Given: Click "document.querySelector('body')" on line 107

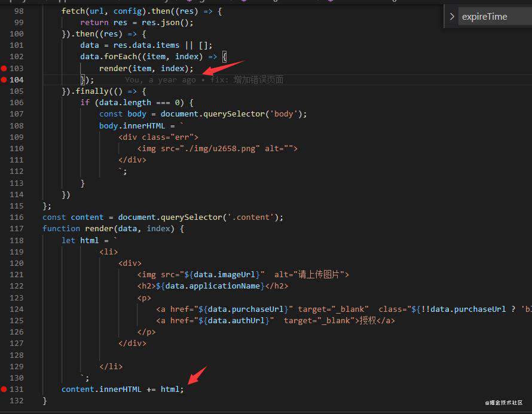Looking at the screenshot, I should 231,114.
